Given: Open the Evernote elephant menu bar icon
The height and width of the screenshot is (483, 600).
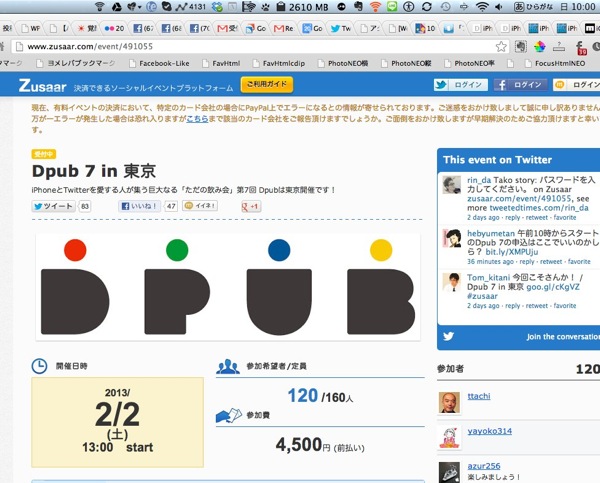Looking at the screenshot, I should [x=359, y=7].
